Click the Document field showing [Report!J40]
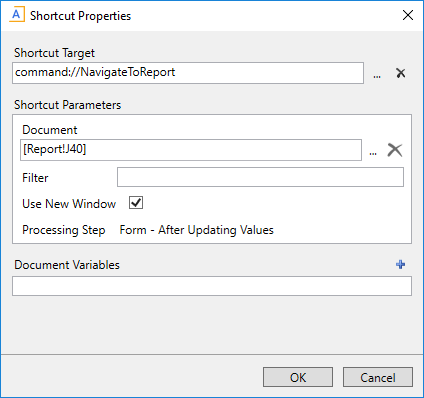The width and height of the screenshot is (424, 398). tap(191, 150)
